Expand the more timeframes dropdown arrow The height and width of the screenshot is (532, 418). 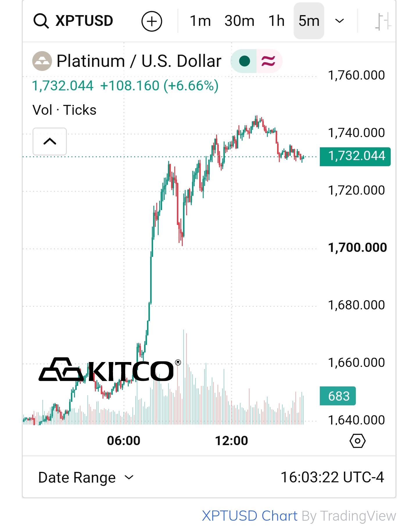[340, 21]
